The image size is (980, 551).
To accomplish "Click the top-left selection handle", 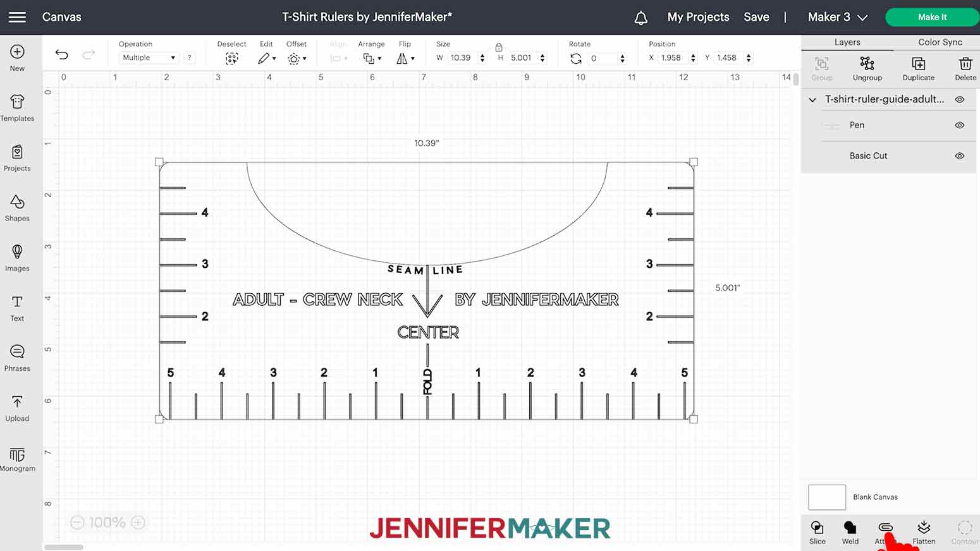I will 159,162.
